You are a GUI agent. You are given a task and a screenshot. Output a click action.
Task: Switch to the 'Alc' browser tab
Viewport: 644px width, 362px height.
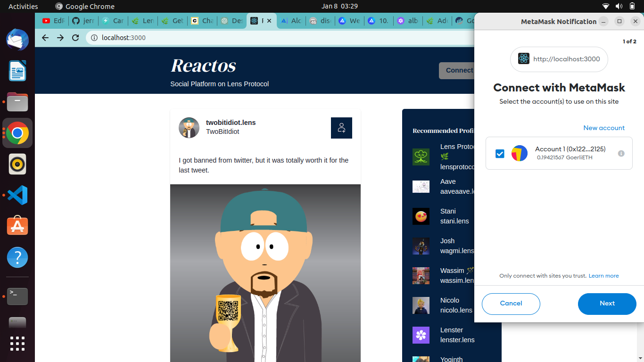[291, 21]
